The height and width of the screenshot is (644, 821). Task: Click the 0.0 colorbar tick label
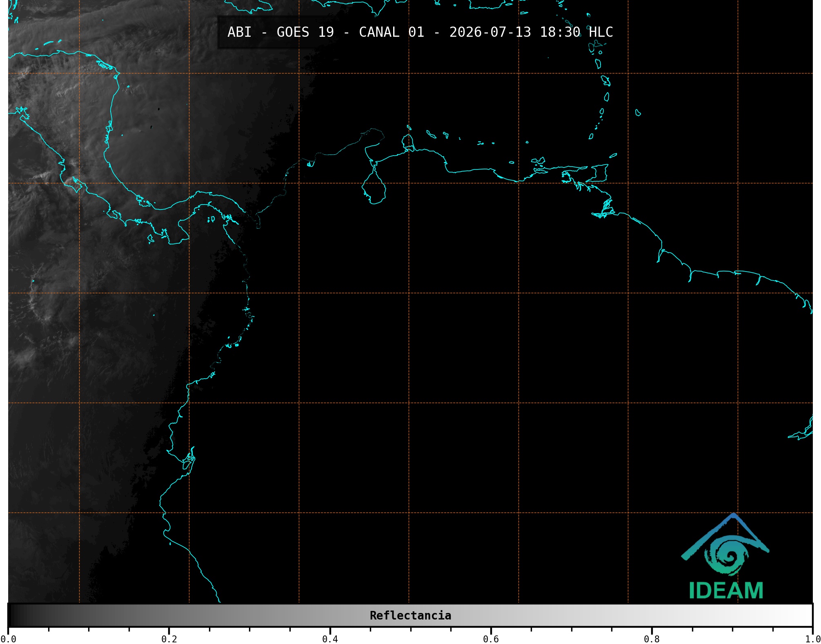pos(8,639)
